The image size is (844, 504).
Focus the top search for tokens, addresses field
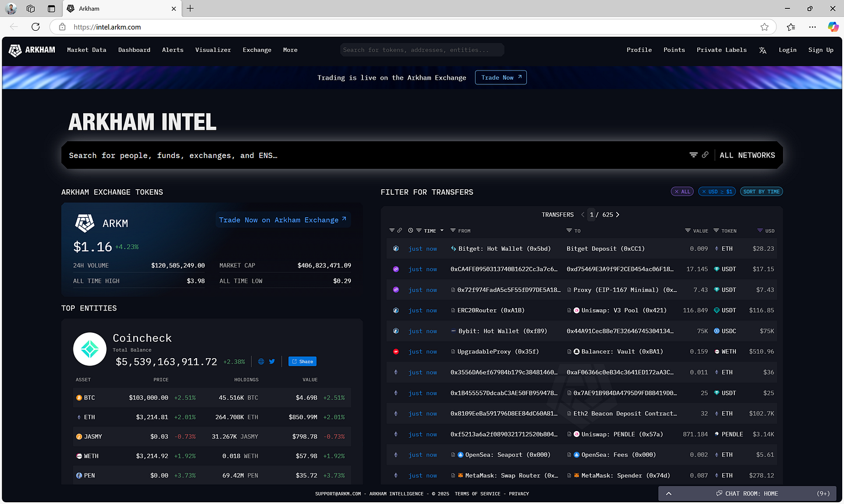click(x=422, y=50)
